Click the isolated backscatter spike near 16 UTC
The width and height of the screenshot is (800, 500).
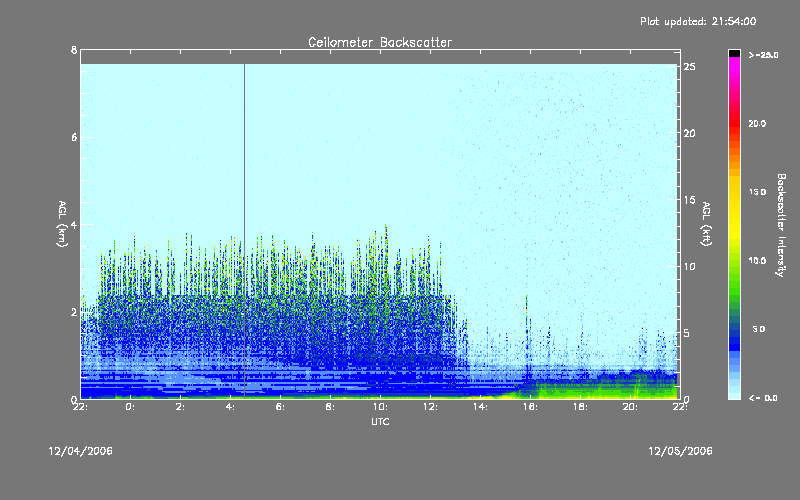527,337
